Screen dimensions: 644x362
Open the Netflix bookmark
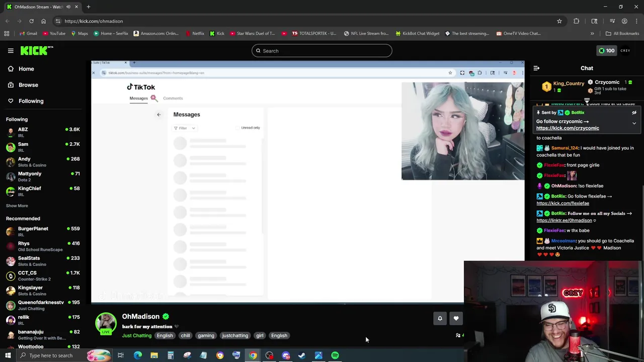(194, 34)
